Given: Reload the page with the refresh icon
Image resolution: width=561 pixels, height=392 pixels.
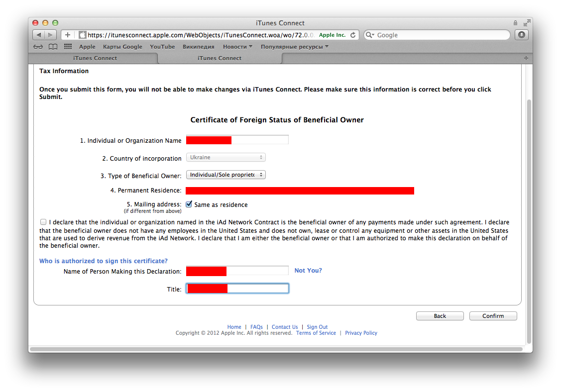Looking at the screenshot, I should click(353, 35).
